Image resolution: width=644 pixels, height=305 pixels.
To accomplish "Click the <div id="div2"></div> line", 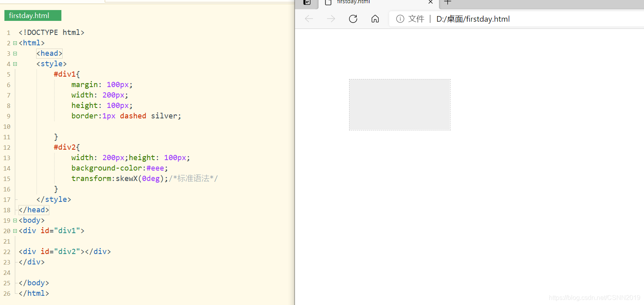I will (65, 252).
